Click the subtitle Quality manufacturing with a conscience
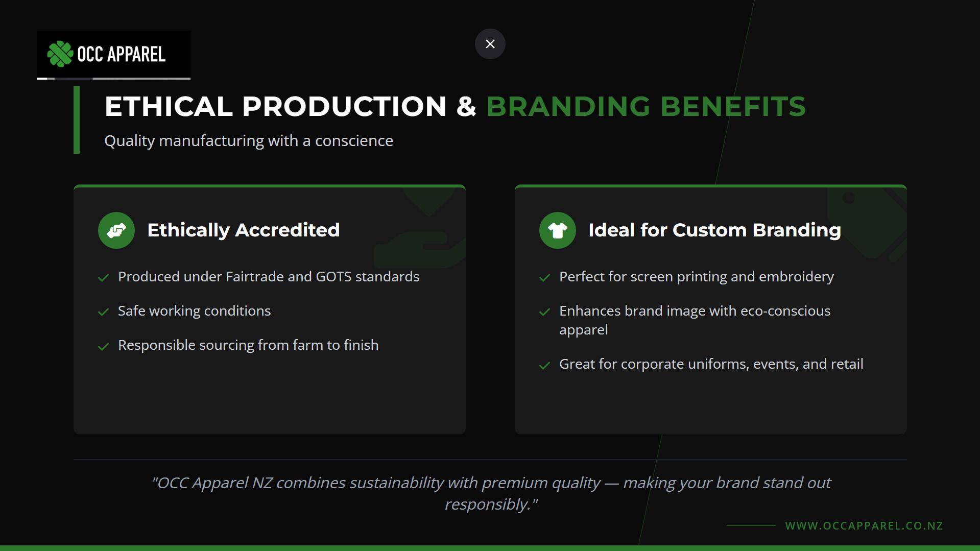Image resolution: width=980 pixels, height=551 pixels. click(249, 141)
